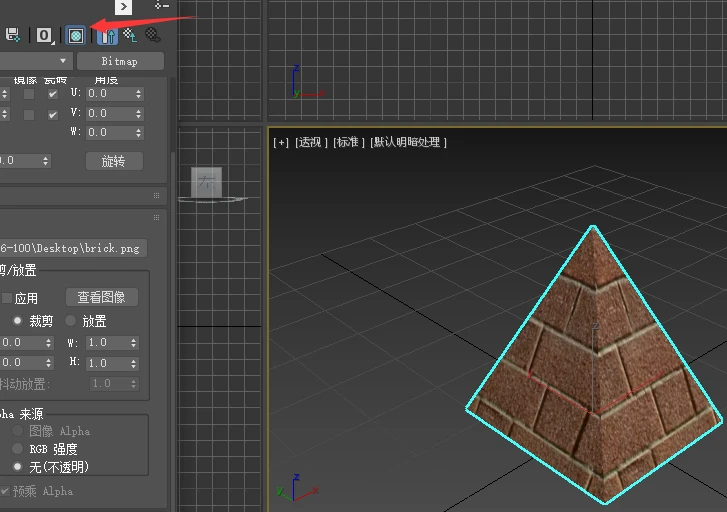Screen dimensions: 727x512
Task: Open the Material ID Channel 0 flyout
Action: coord(45,35)
